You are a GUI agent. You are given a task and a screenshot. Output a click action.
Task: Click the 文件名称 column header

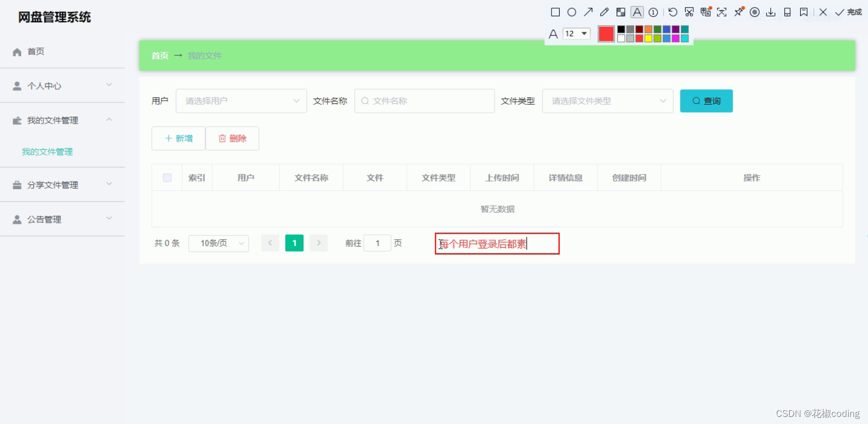point(311,178)
